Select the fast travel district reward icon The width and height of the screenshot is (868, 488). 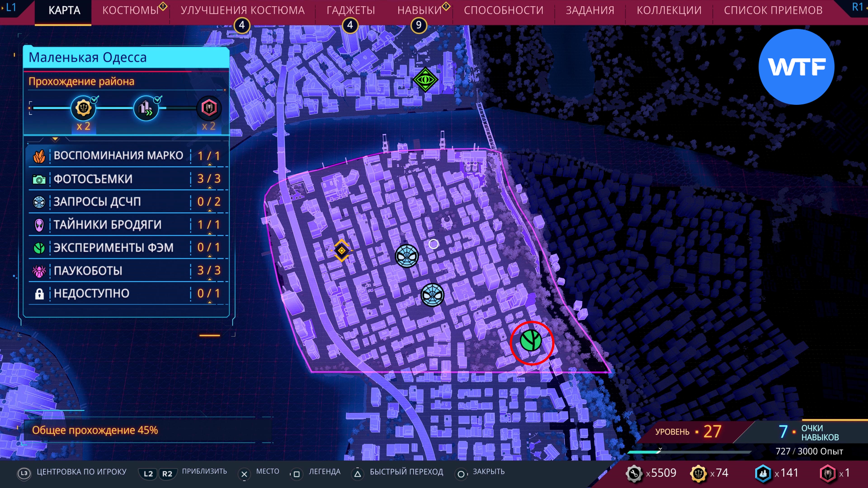click(x=146, y=108)
